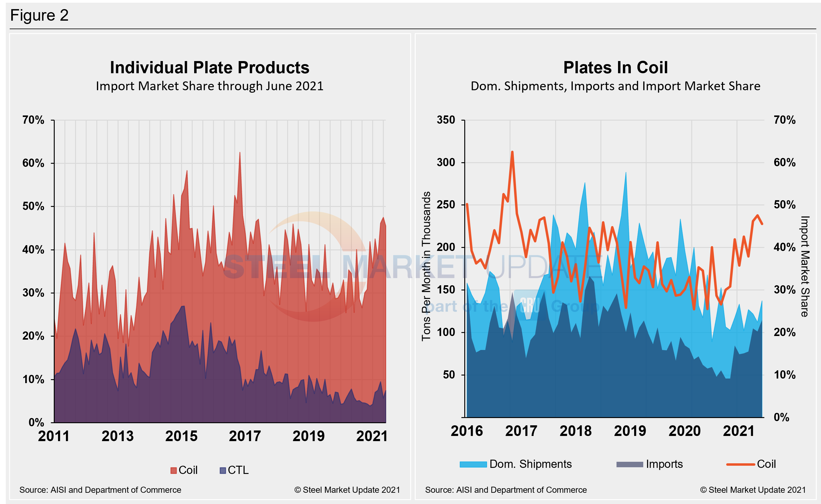The height and width of the screenshot is (504, 821).
Task: Click the right chart Steel Market Update 2021 copyright
Action: tap(753, 490)
